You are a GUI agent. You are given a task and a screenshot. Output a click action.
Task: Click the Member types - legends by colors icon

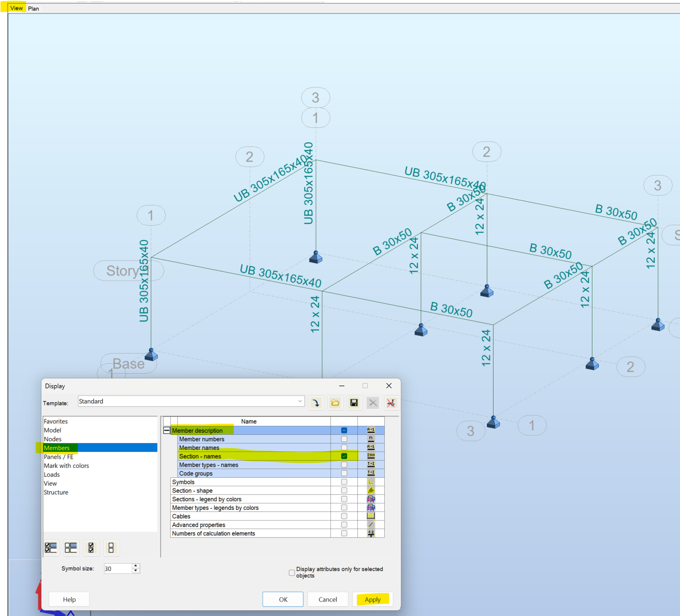(371, 507)
